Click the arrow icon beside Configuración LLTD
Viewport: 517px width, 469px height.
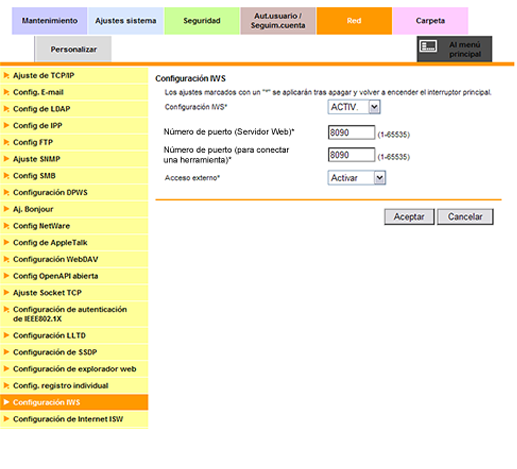pos(6,335)
